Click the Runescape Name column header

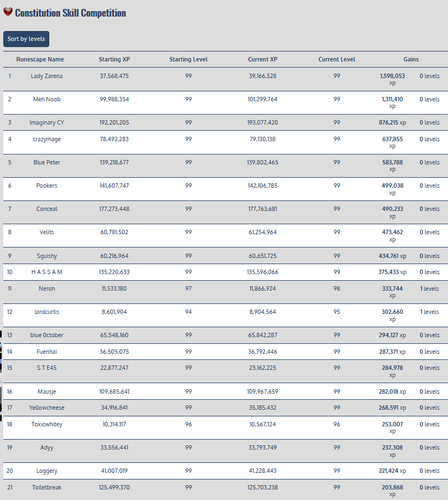(x=40, y=59)
